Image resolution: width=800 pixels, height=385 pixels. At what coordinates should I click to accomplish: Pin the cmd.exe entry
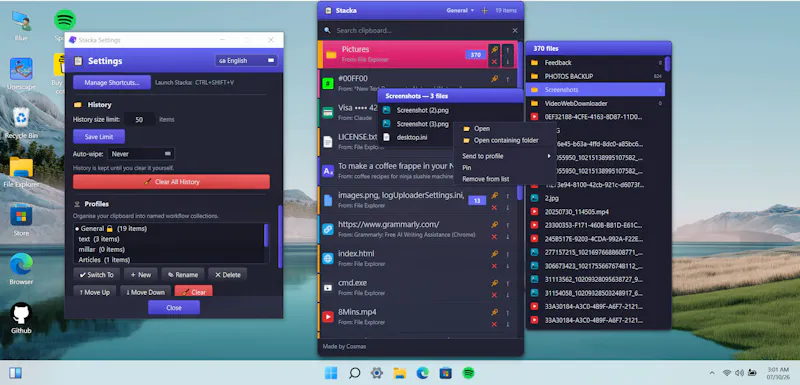(x=494, y=283)
